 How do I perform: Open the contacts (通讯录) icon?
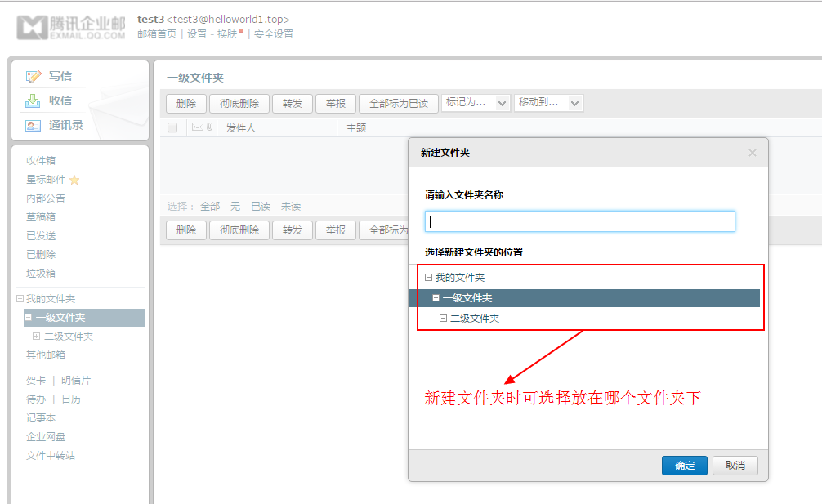coord(34,125)
